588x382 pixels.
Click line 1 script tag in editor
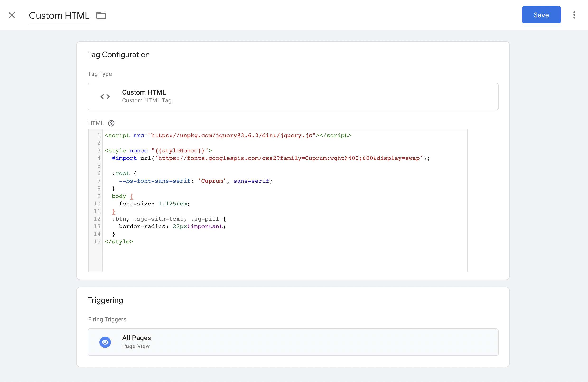coord(227,136)
